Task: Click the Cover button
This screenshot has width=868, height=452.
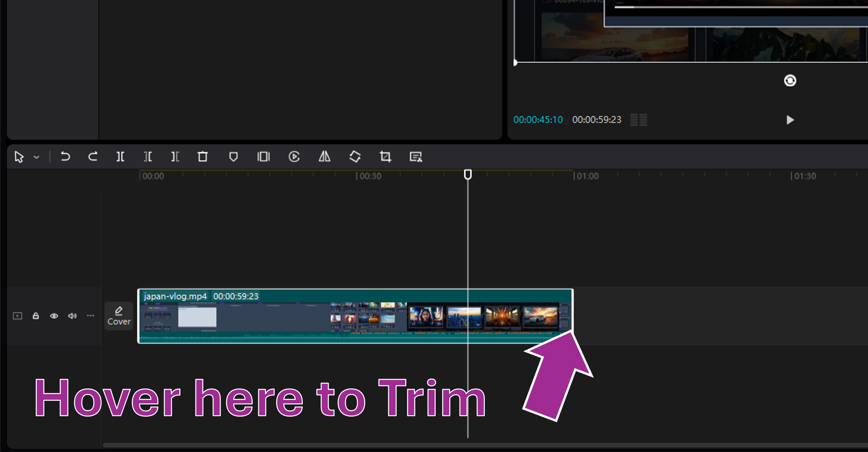Action: point(119,316)
